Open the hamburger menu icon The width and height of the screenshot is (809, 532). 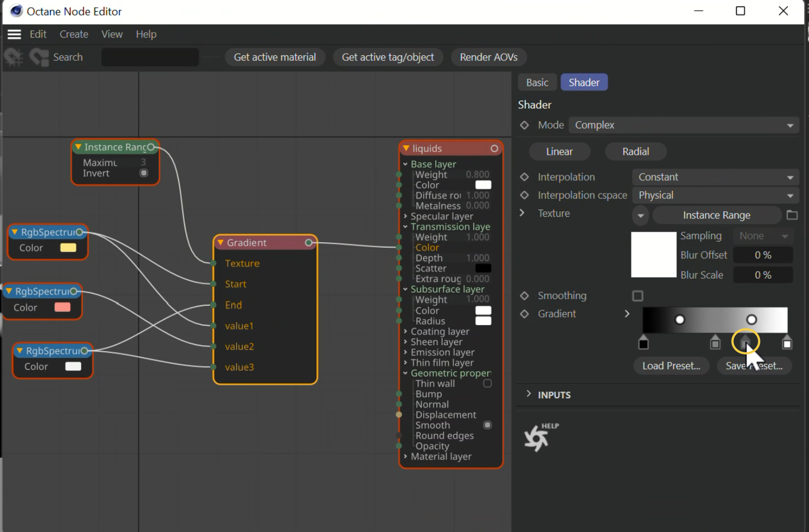click(x=14, y=34)
